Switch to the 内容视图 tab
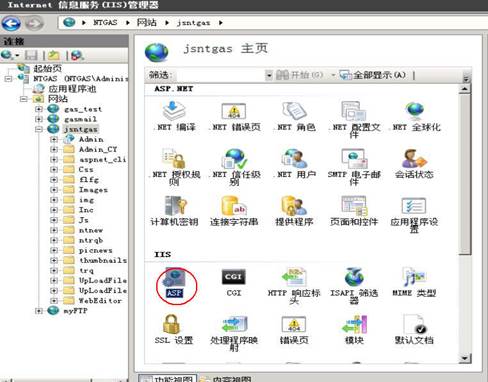The width and height of the screenshot is (488, 382). tap(226, 378)
